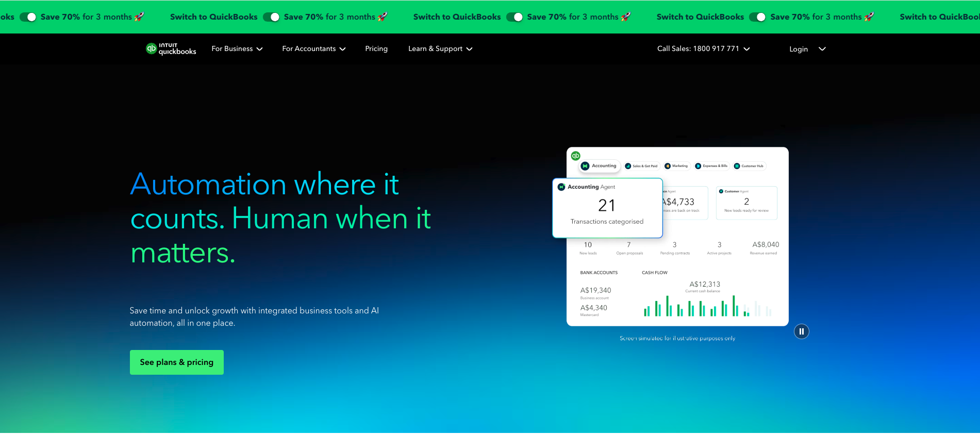Click the 'Save time and unlock growth' paragraph
Screen dimensions: 980x434
(254, 317)
